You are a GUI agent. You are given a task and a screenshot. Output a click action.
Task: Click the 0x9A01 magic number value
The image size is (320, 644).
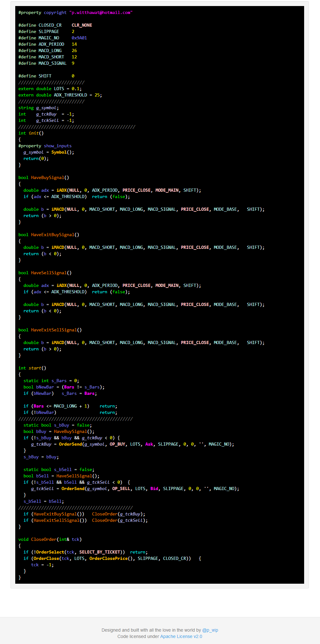(79, 38)
